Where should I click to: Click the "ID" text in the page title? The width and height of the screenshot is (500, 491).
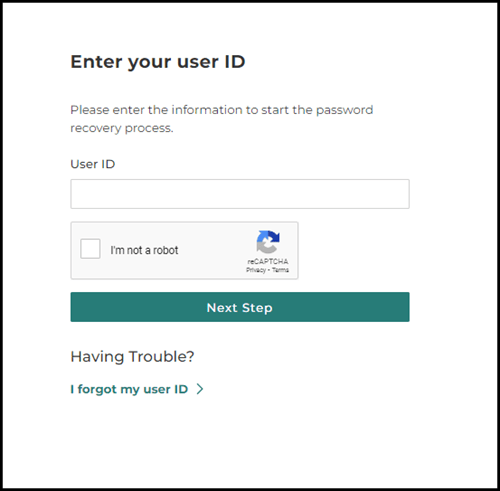coord(235,62)
